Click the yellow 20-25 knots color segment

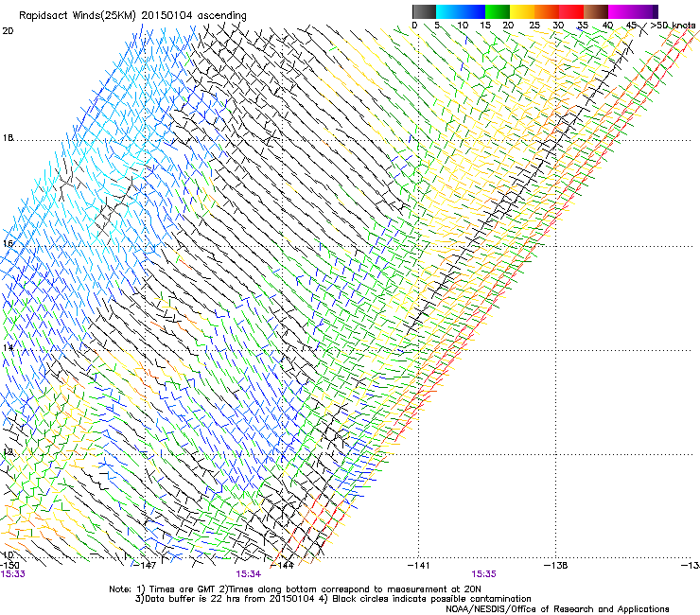[x=522, y=11]
